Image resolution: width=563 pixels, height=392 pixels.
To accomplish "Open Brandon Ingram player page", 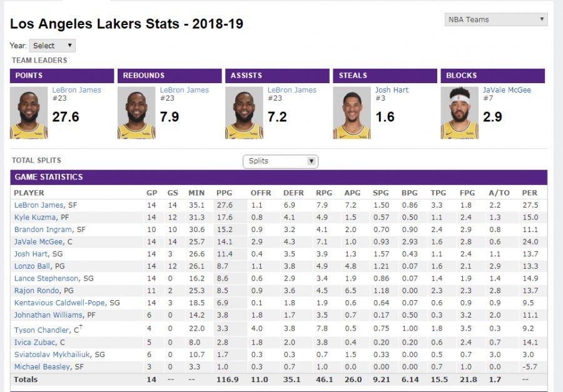I will [x=43, y=229].
